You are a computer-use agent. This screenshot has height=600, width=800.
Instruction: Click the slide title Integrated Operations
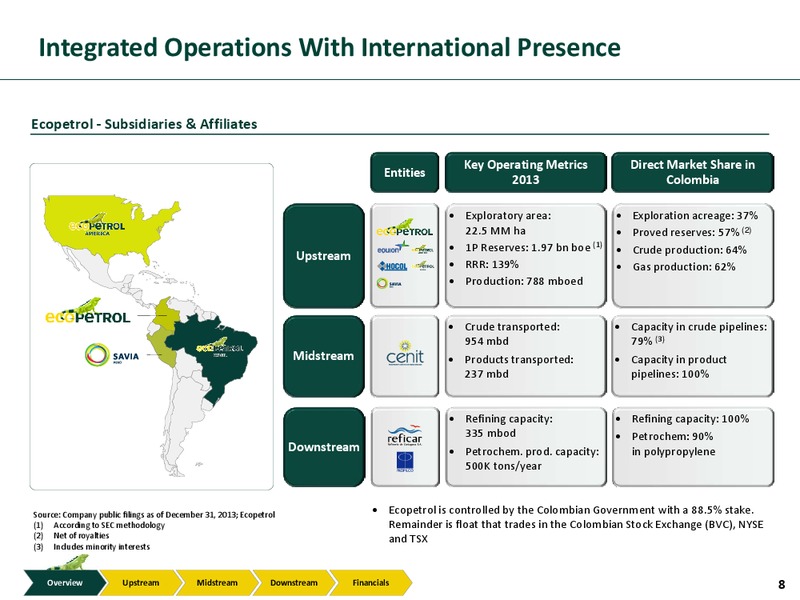330,47
